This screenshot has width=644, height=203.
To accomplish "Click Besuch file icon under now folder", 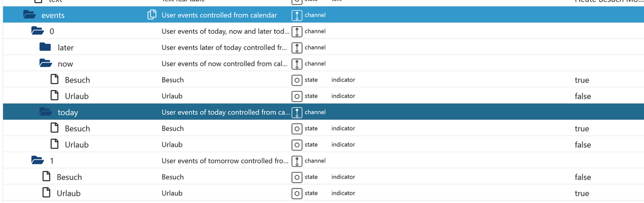I will point(54,80).
